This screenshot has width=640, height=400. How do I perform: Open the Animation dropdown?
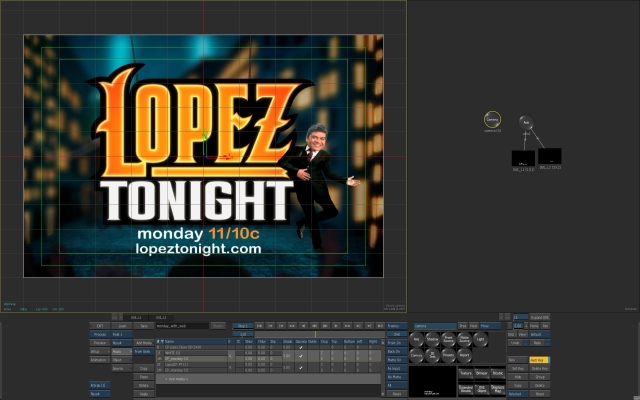(x=100, y=360)
